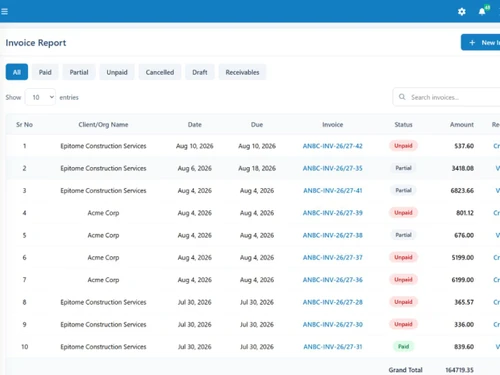
Task: Select the Draft filter tab
Action: [x=200, y=72]
